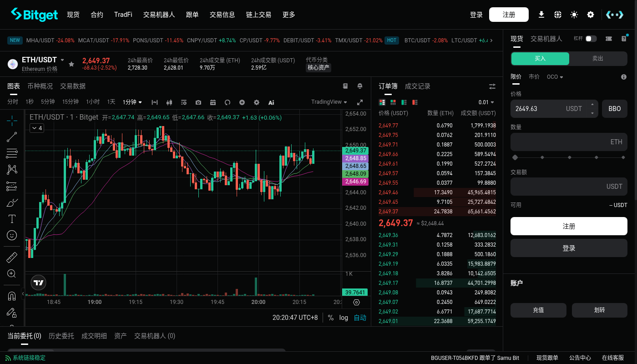Open the emoji sticker tool
Viewport: 637px width, 364px height.
pos(12,235)
